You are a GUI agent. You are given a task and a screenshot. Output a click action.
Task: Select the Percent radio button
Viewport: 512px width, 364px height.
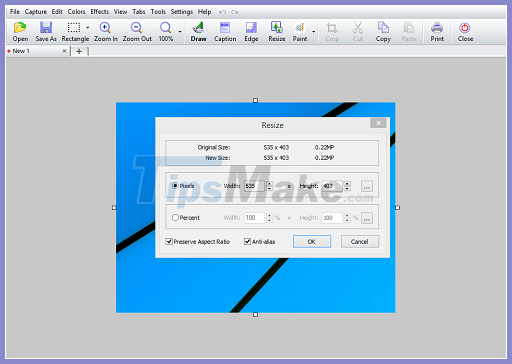point(175,217)
